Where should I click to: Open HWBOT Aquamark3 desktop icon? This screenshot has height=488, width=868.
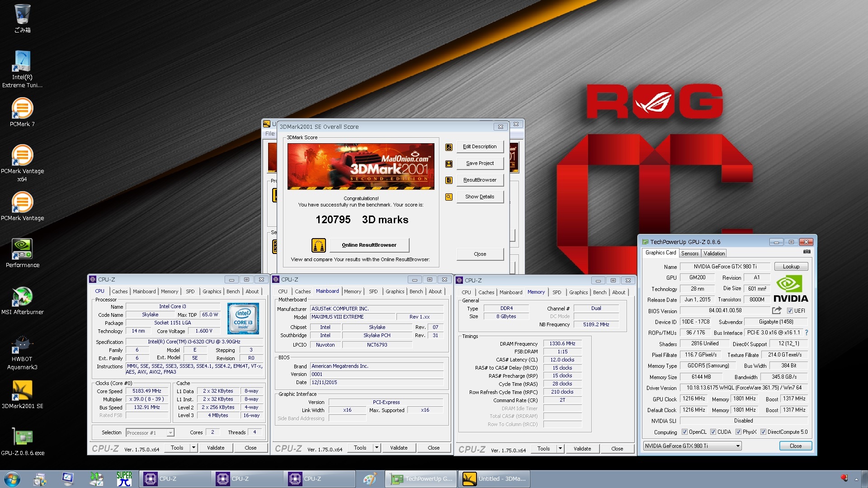tap(22, 352)
